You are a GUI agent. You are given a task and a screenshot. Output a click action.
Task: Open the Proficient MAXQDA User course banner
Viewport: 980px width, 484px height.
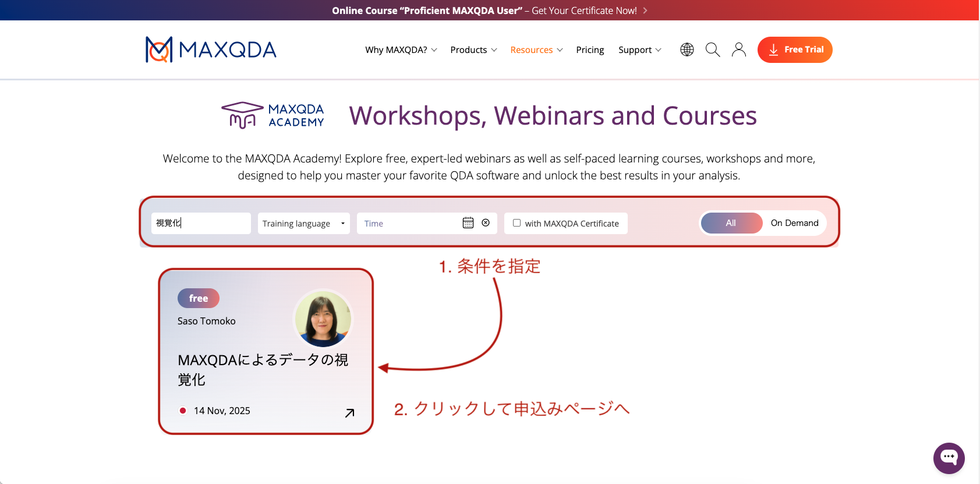(x=489, y=10)
